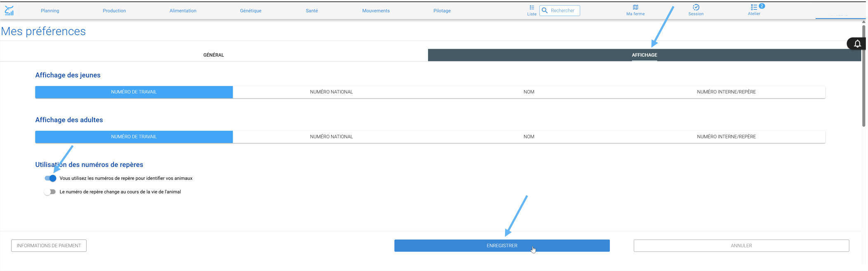Select Nom for adultes display
This screenshot has height=271, width=868.
[x=529, y=137]
